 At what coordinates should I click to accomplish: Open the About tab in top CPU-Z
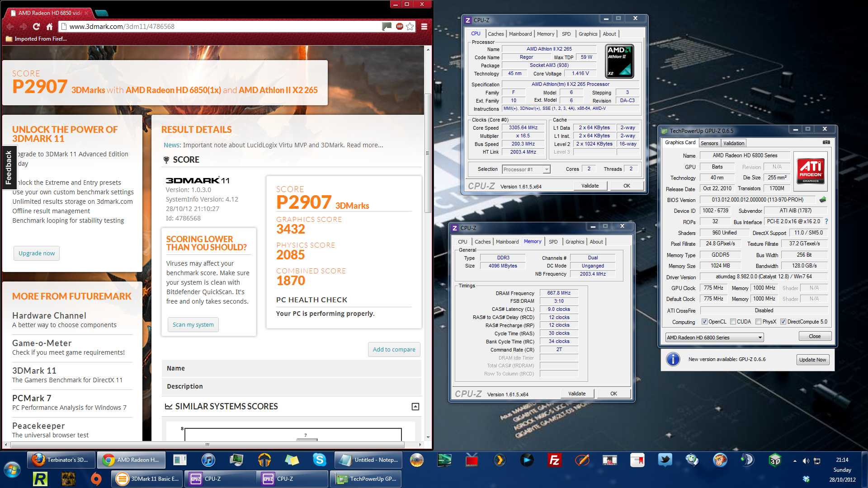tap(609, 34)
